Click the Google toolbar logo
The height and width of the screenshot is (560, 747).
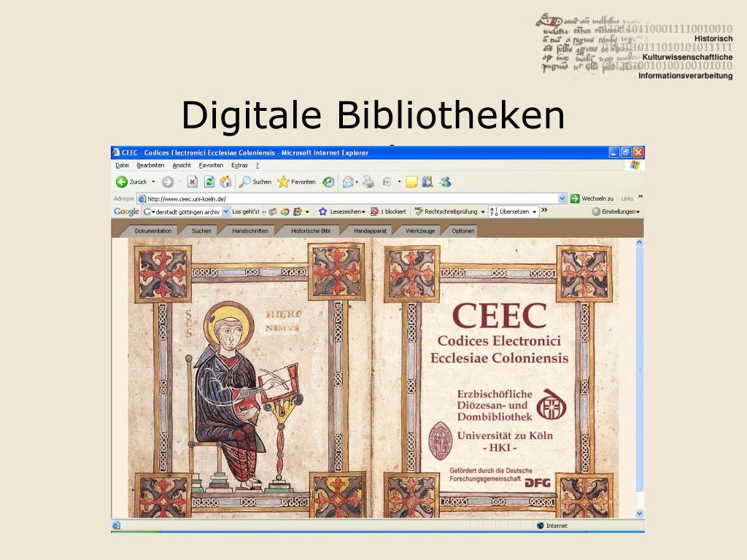[126, 211]
